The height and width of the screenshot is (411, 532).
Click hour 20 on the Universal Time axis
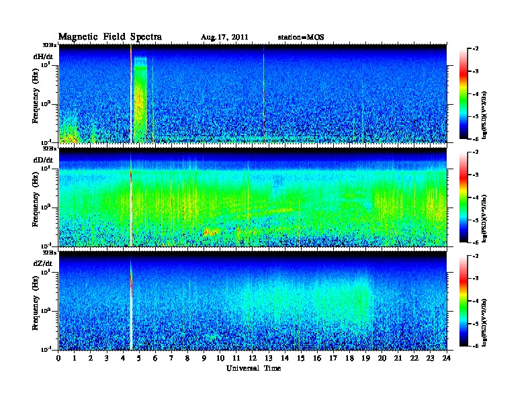point(382,358)
